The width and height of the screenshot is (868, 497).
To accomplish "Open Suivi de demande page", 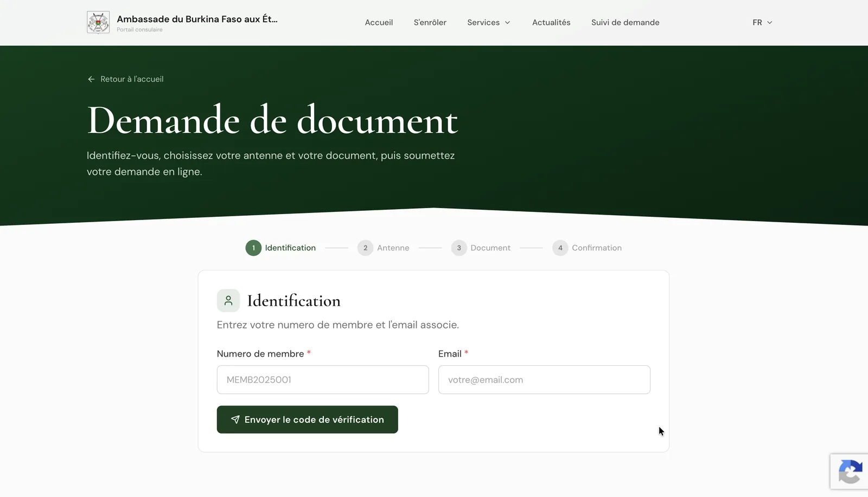I will (x=626, y=22).
